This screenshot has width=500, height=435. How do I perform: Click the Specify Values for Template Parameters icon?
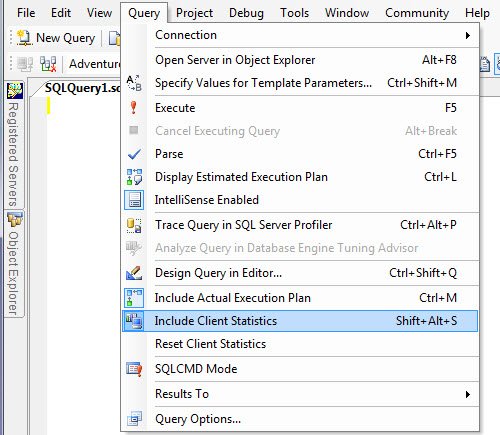coord(134,83)
